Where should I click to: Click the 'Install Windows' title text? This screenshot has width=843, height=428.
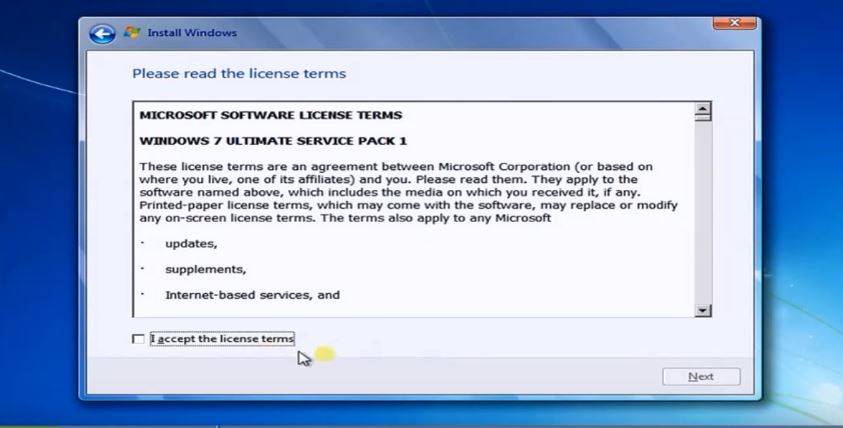pyautogui.click(x=192, y=33)
